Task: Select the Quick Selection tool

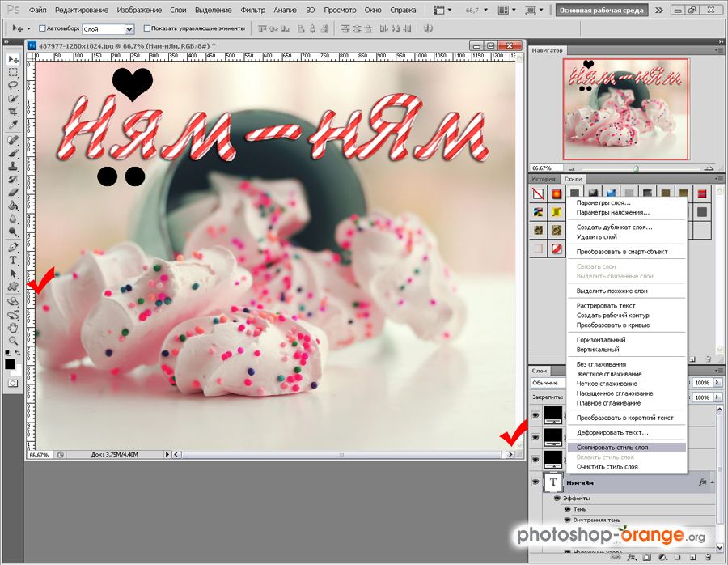Action: [x=13, y=99]
